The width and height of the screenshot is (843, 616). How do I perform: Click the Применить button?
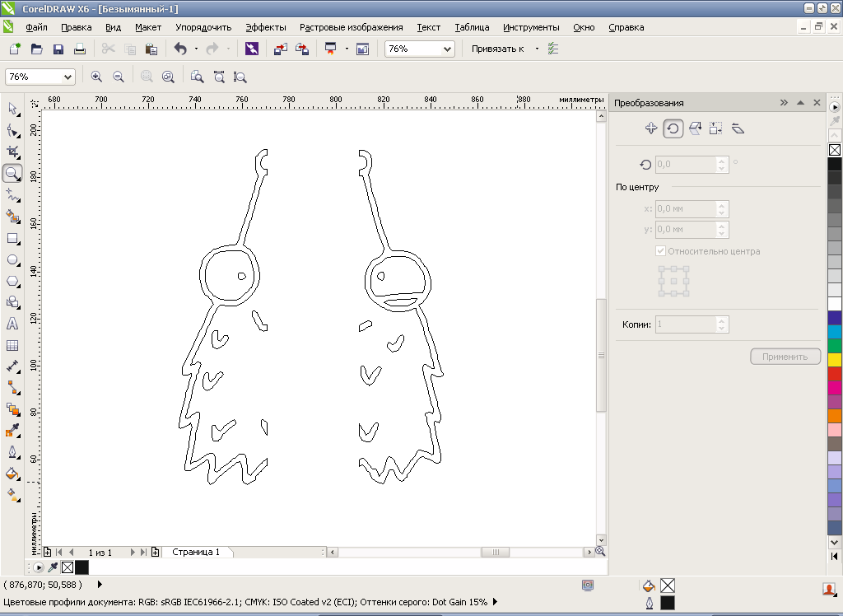[x=785, y=357]
